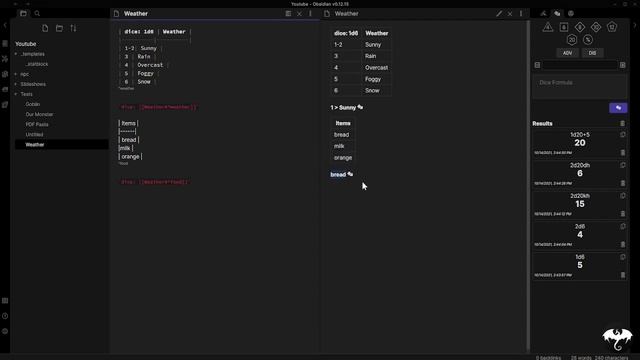Open the _statblock note

coord(37,64)
